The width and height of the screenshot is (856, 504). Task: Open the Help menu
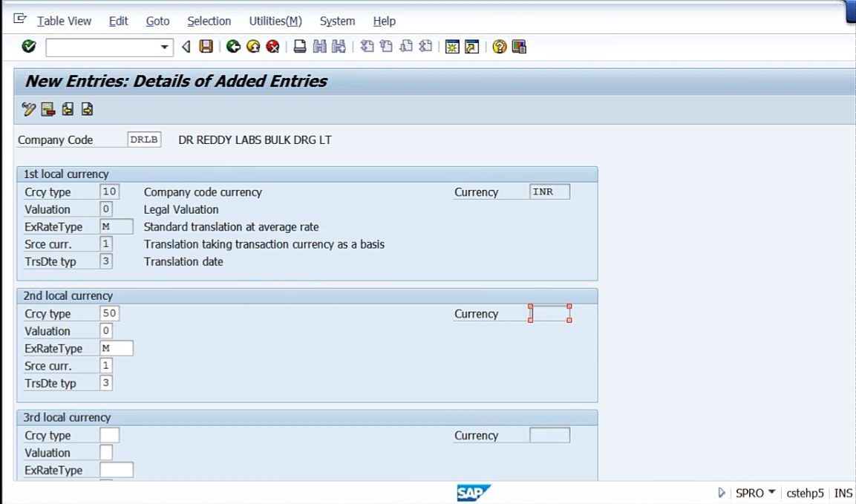385,21
